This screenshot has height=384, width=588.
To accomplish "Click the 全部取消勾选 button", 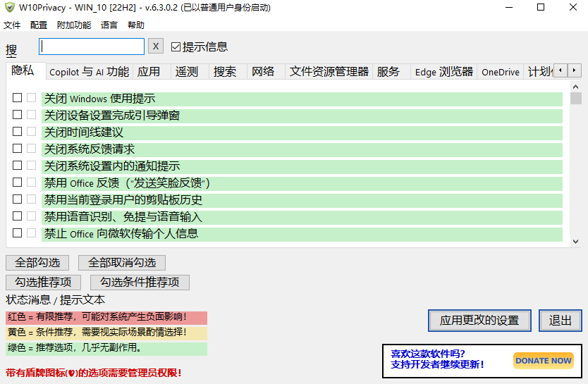I will 122,263.
